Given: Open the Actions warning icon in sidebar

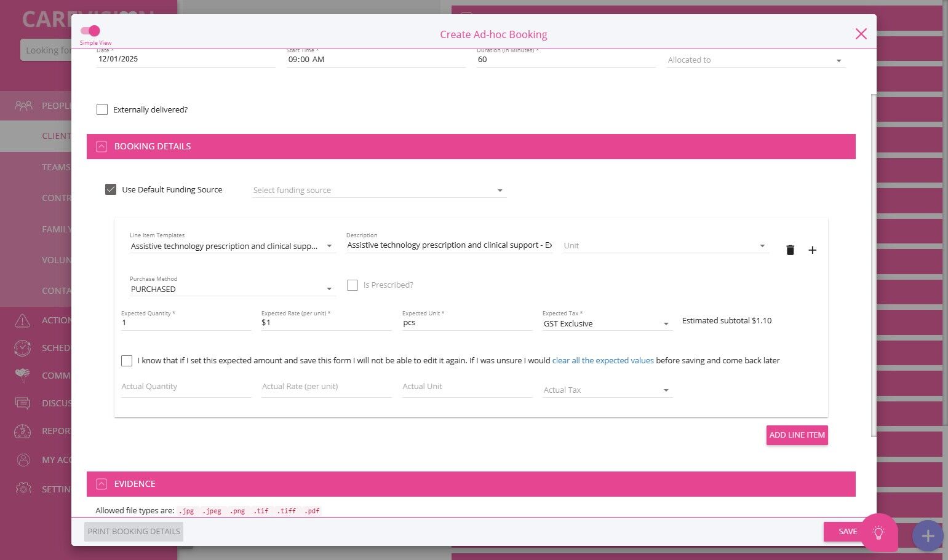Looking at the screenshot, I should (22, 320).
